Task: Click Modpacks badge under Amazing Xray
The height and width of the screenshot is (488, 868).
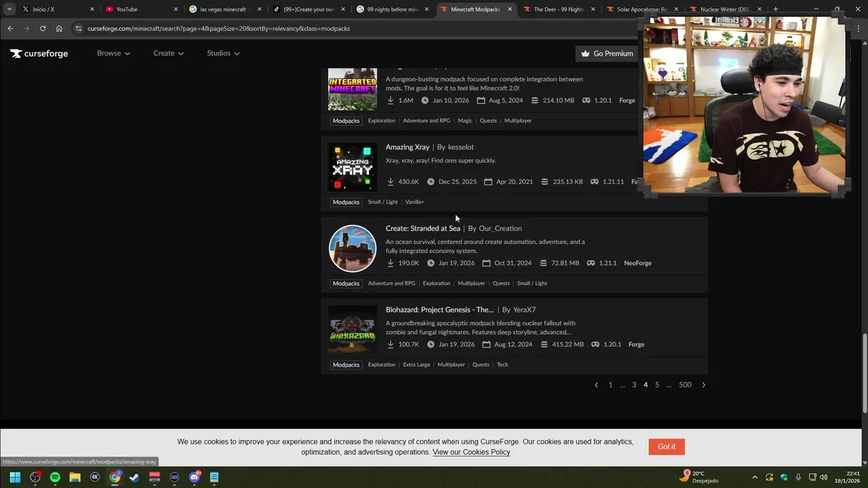Action: (346, 202)
